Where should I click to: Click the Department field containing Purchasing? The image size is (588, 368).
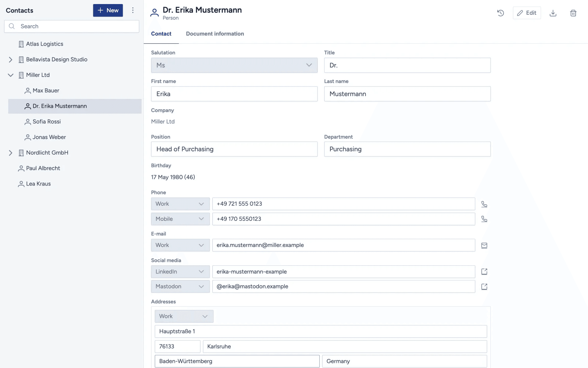[407, 149]
